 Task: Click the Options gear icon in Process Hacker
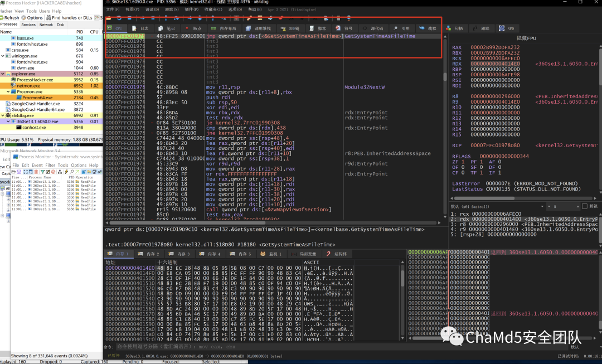pyautogui.click(x=24, y=18)
